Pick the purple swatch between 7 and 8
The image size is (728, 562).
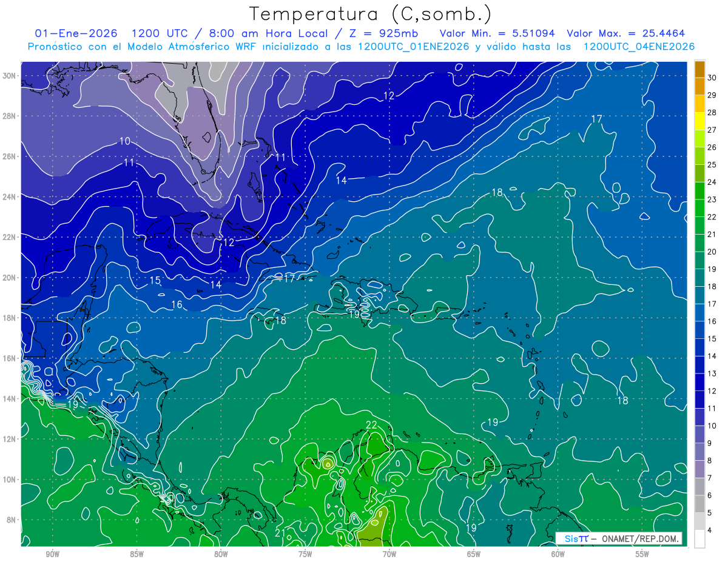click(x=699, y=469)
